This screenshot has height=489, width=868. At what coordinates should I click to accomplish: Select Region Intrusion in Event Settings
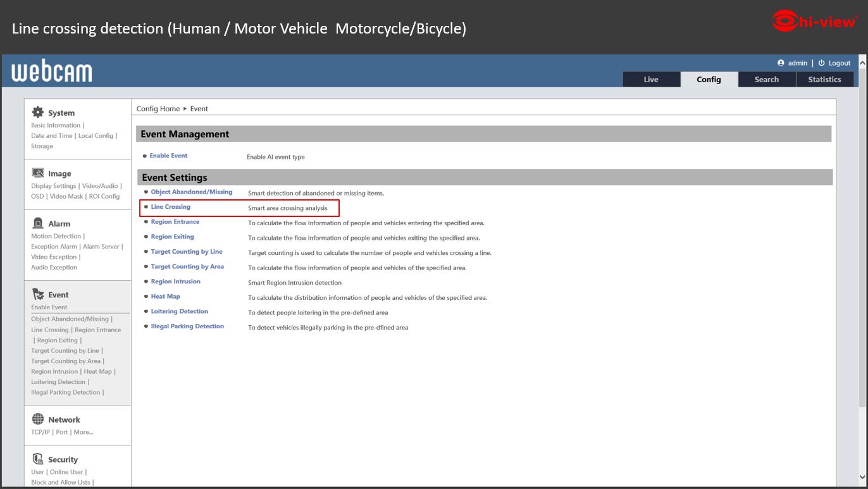[175, 282]
